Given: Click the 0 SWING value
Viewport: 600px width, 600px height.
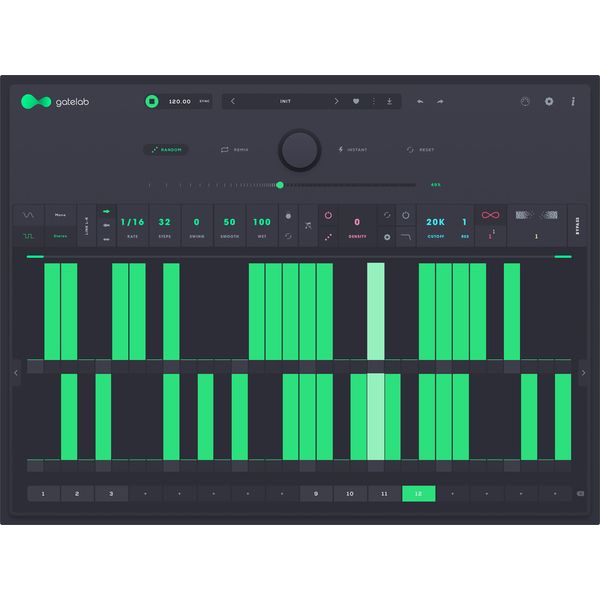Looking at the screenshot, I should coord(197,222).
